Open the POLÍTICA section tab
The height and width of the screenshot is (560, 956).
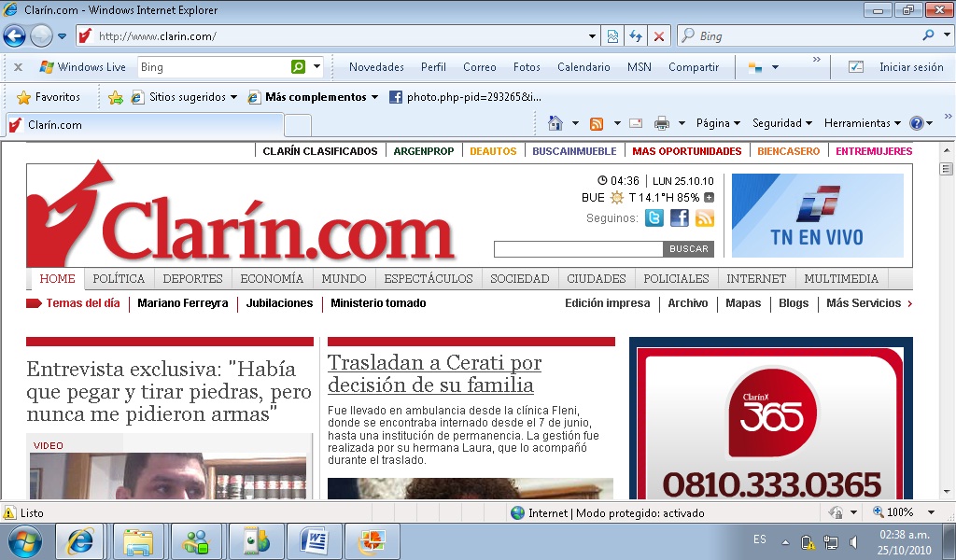click(x=119, y=278)
